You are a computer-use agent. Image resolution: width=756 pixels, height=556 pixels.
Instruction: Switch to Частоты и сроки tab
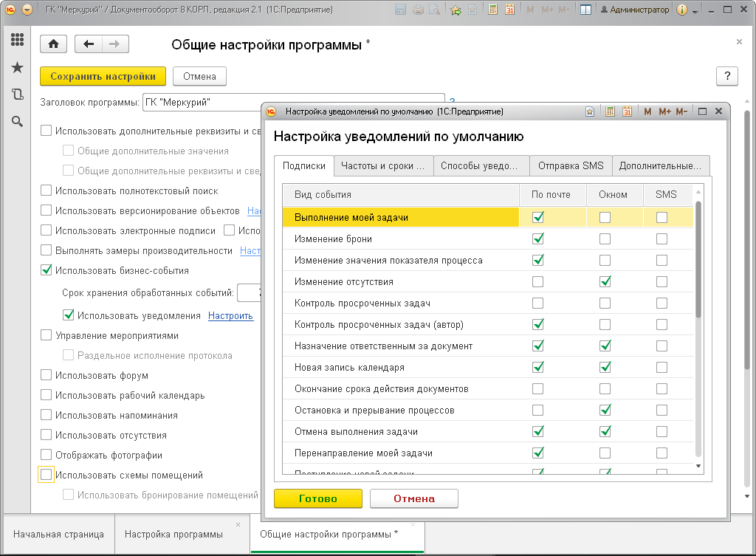click(x=383, y=166)
